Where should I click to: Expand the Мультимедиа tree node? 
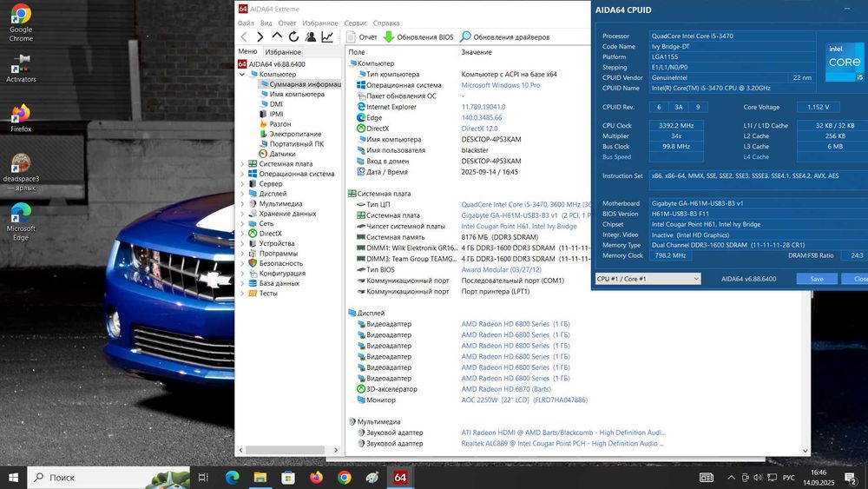242,204
